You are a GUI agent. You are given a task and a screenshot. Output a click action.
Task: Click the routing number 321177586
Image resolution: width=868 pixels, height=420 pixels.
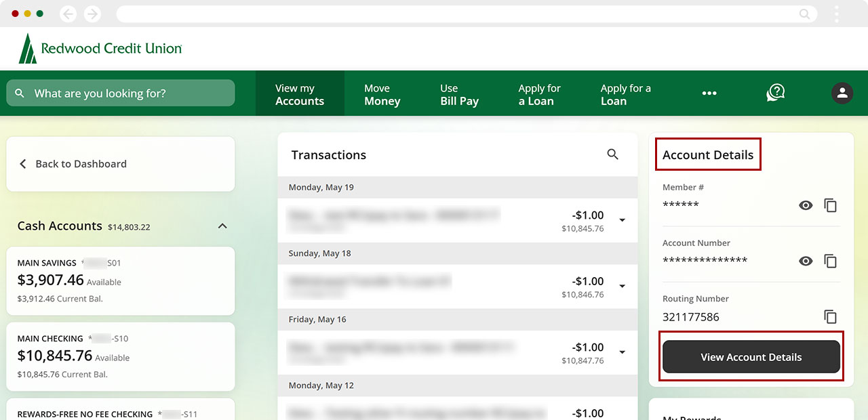(691, 317)
